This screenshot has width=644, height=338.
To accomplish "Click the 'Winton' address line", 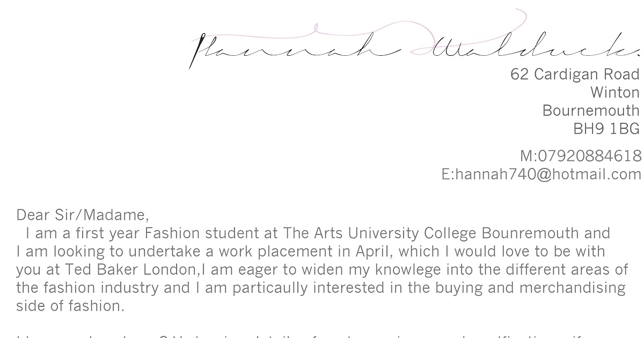I will [x=614, y=92].
